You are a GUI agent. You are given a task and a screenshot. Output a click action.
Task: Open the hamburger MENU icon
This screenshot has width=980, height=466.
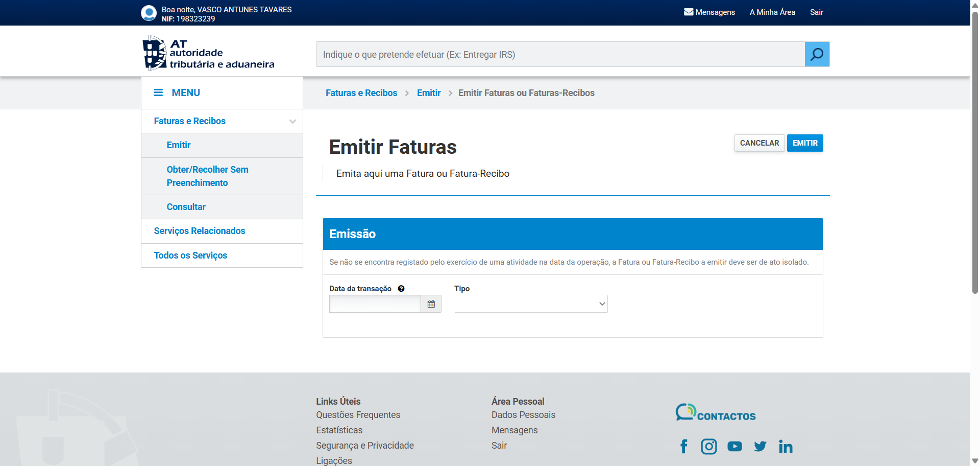(158, 92)
